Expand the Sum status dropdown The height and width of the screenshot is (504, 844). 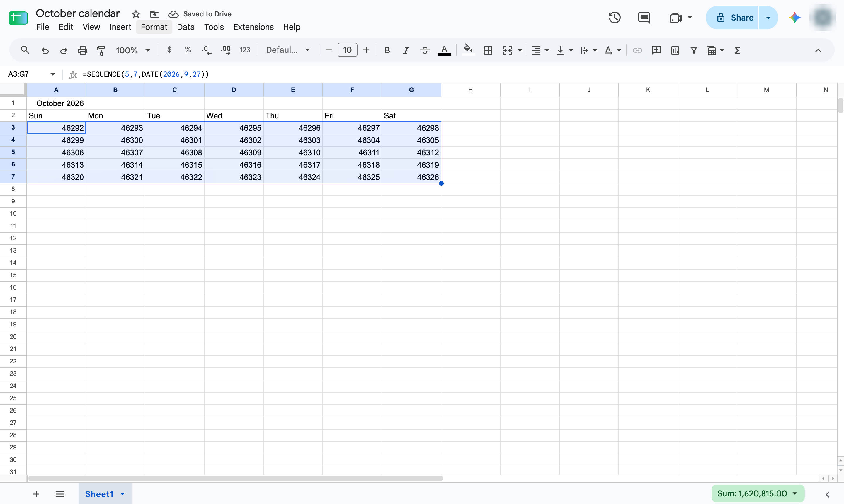[795, 493]
